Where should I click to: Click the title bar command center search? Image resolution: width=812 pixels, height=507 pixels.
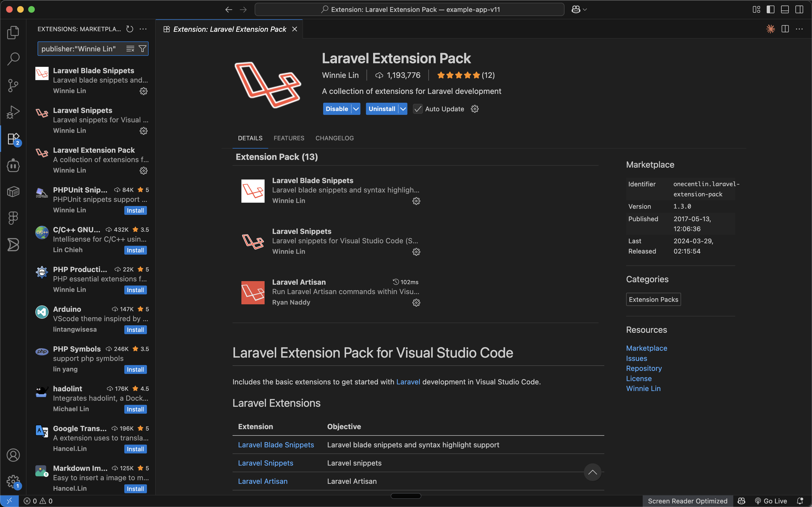[x=410, y=10]
